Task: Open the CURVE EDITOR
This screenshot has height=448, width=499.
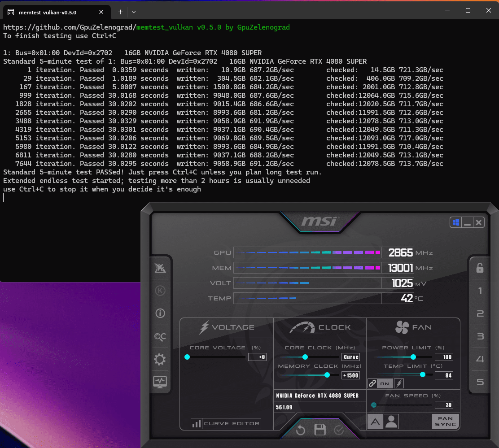Action: coord(226,423)
